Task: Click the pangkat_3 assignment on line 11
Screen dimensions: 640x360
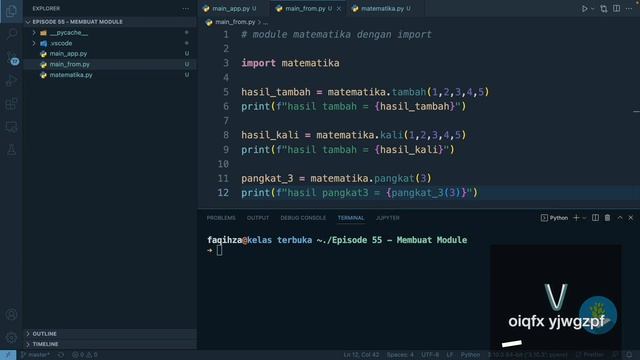Action: click(336, 178)
